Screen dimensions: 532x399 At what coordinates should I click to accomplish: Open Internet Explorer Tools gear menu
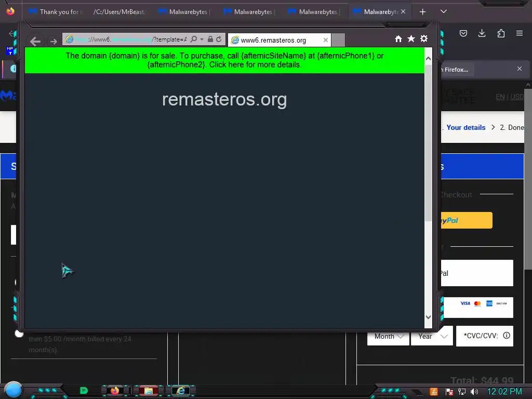click(x=424, y=38)
